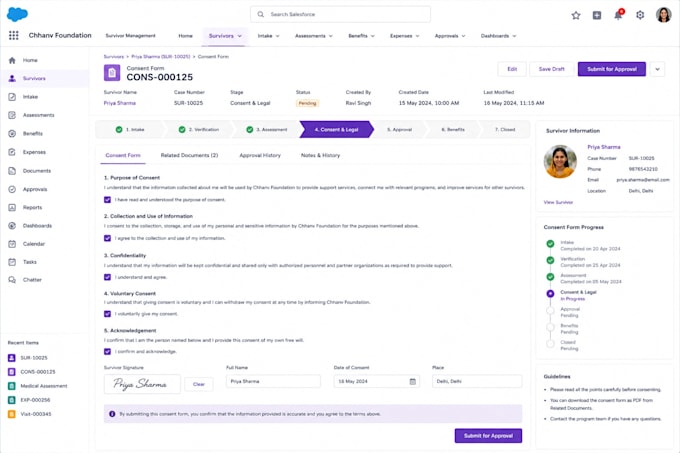The width and height of the screenshot is (680, 453).
Task: Click the global actions plus icon
Action: [597, 15]
